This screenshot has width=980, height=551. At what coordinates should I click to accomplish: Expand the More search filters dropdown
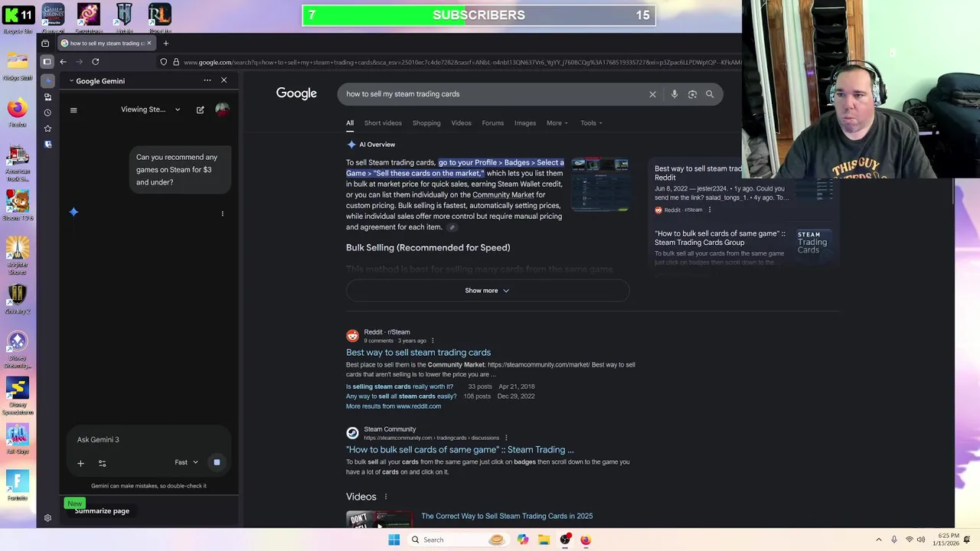tap(557, 122)
